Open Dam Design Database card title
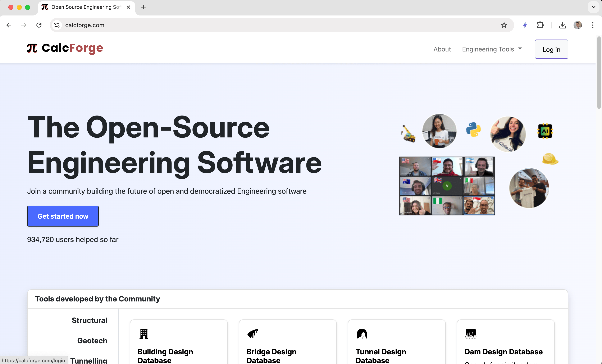Image resolution: width=602 pixels, height=364 pixels. click(503, 351)
